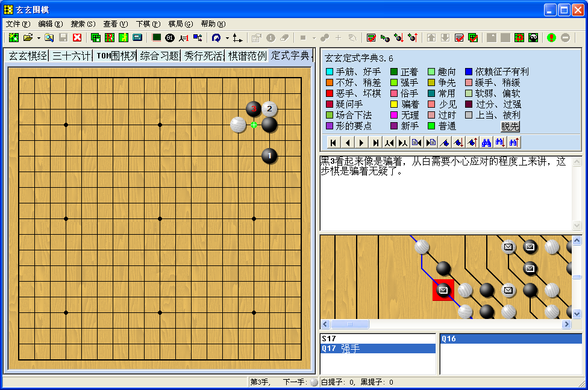Screen dimensions: 588x390
Task: Select the 定式字典 tab
Action: [x=290, y=55]
